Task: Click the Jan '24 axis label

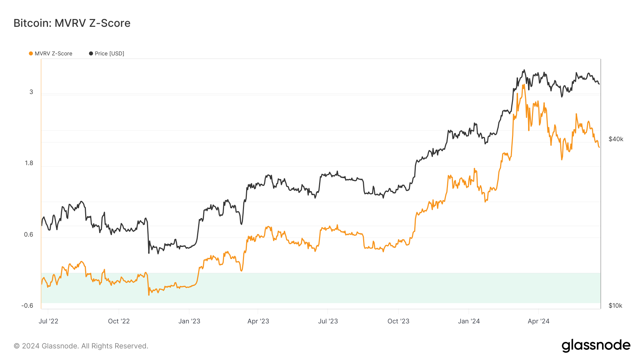Action: tap(469, 321)
